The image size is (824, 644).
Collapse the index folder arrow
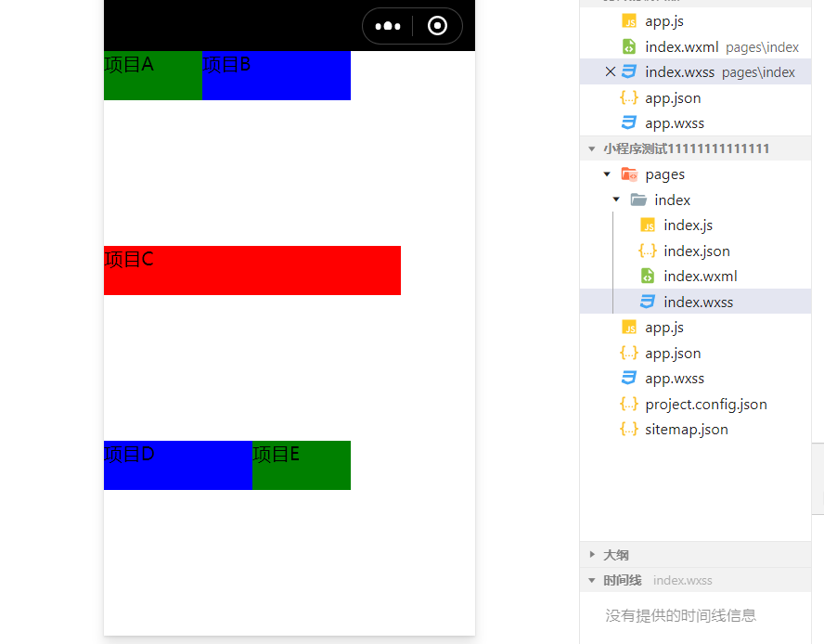[616, 200]
